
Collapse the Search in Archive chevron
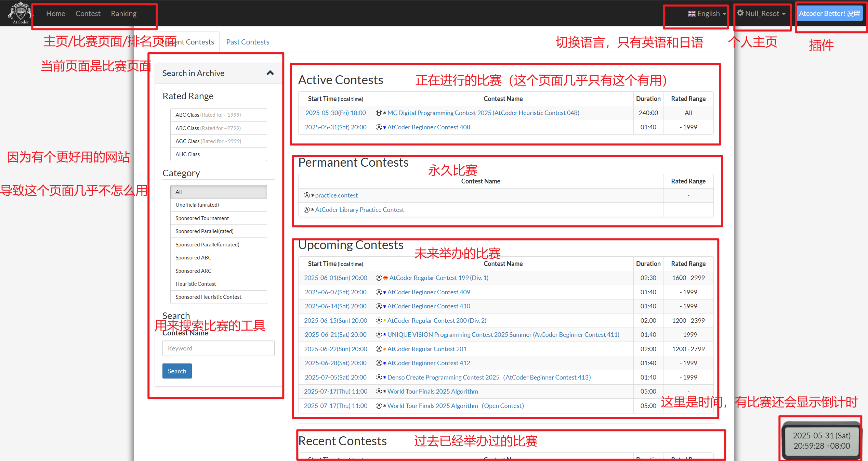click(270, 73)
